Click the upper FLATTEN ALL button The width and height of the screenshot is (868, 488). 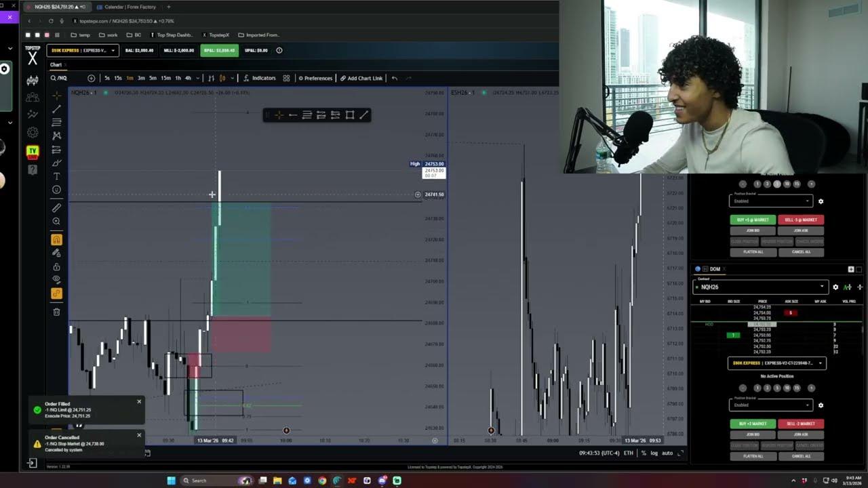coord(753,251)
